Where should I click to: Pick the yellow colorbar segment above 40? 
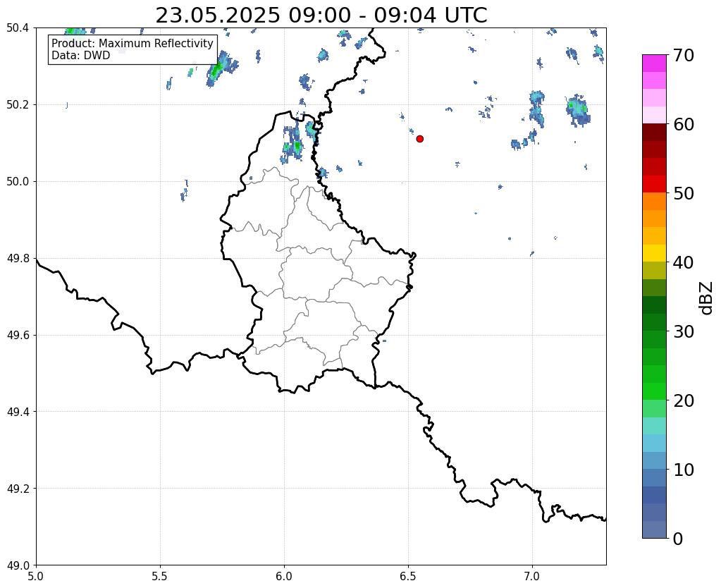(654, 253)
